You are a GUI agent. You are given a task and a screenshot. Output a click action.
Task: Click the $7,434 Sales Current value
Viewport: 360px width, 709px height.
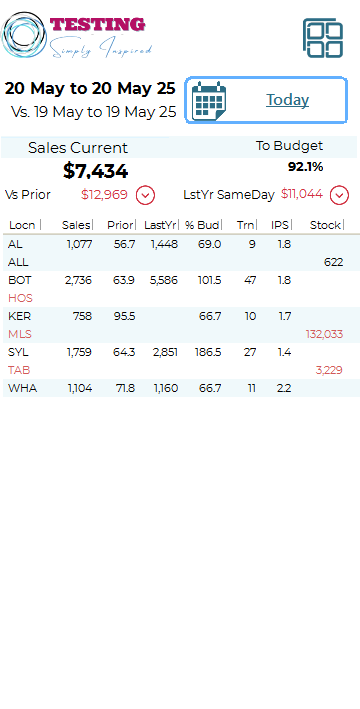[95, 171]
